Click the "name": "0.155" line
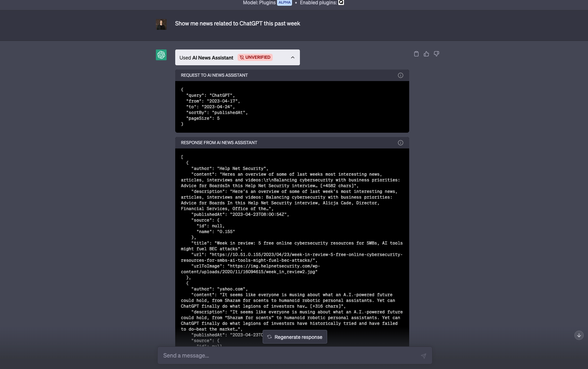 pos(216,232)
